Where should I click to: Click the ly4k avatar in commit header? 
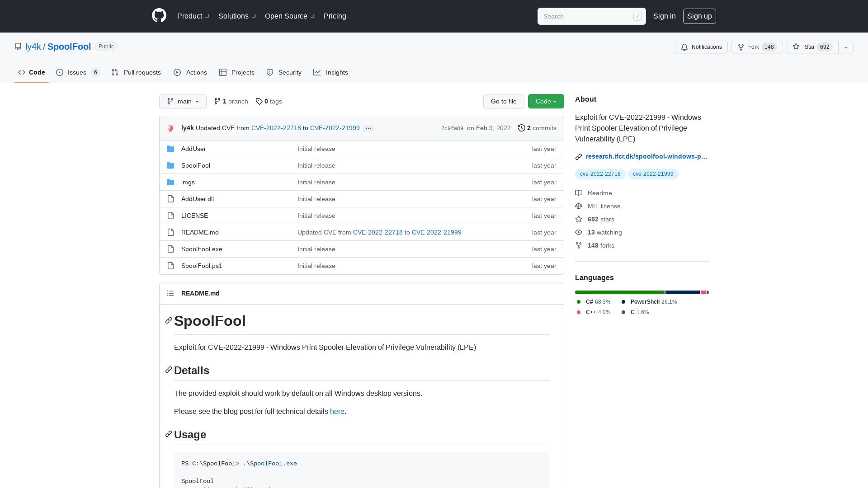(x=170, y=128)
